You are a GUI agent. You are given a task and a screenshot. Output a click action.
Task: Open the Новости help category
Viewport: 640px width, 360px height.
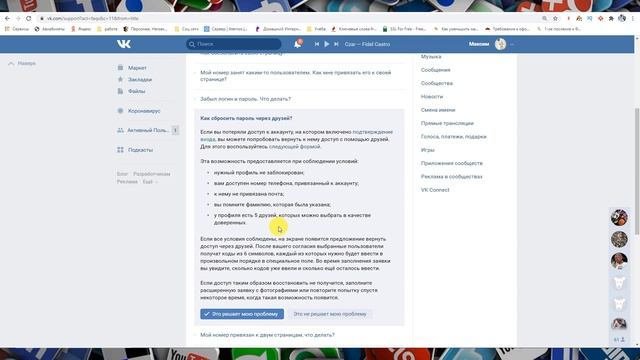point(432,97)
